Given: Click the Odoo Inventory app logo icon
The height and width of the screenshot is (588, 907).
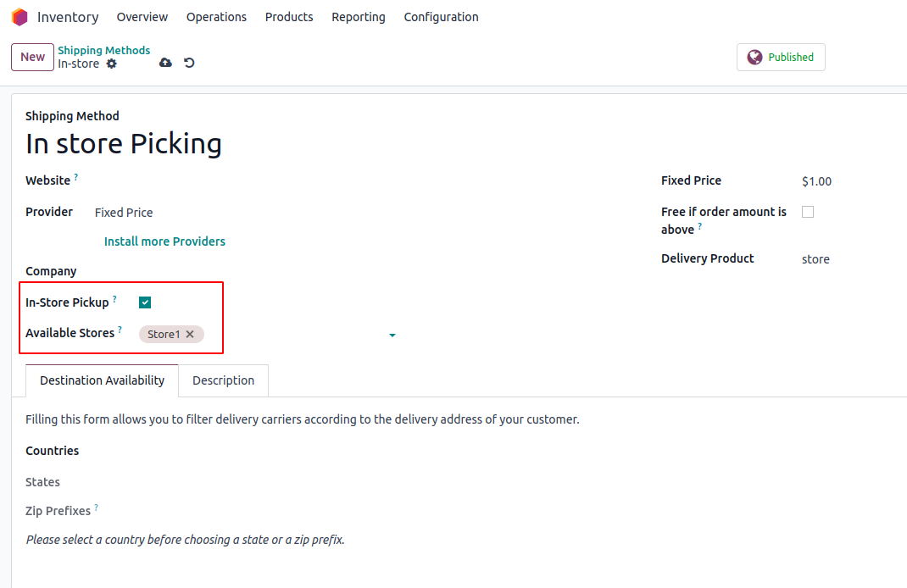Looking at the screenshot, I should (x=19, y=17).
